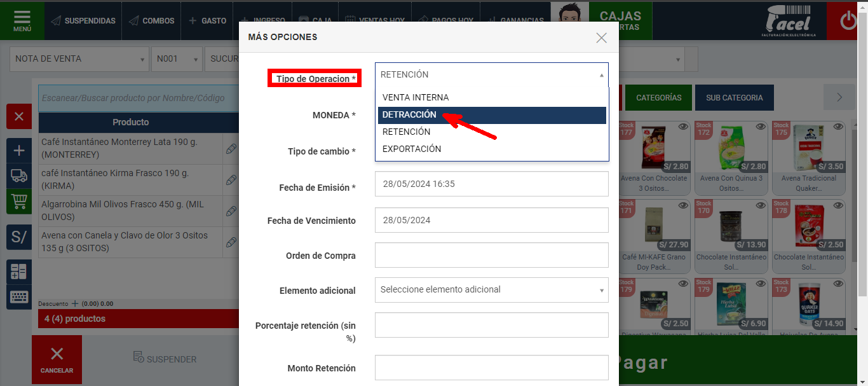
Task: Click the Orden de Compra input field
Action: pyautogui.click(x=492, y=255)
